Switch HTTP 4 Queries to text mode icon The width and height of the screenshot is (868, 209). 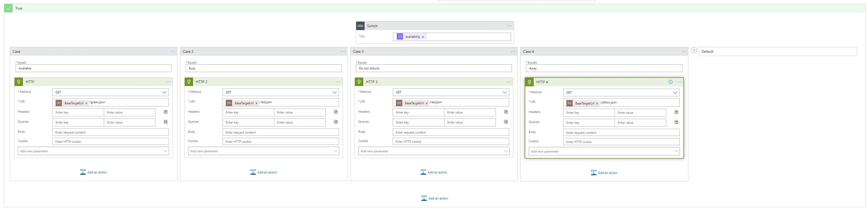(676, 122)
